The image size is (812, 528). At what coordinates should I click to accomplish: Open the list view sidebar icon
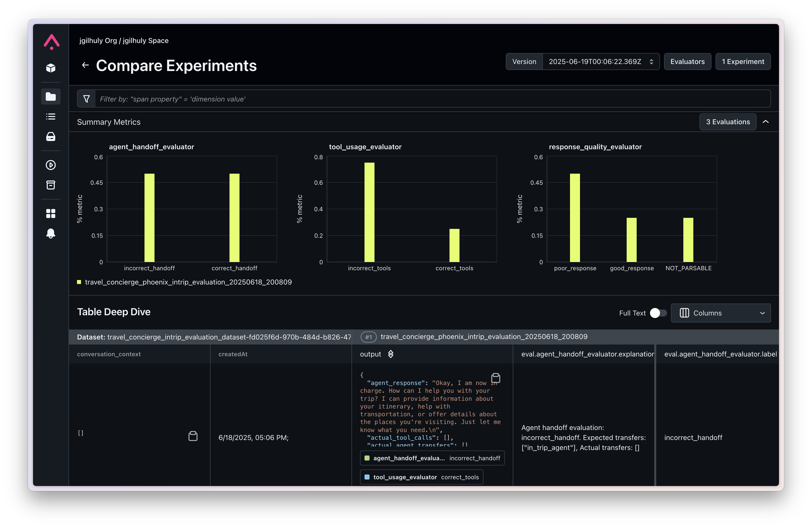pyautogui.click(x=51, y=117)
